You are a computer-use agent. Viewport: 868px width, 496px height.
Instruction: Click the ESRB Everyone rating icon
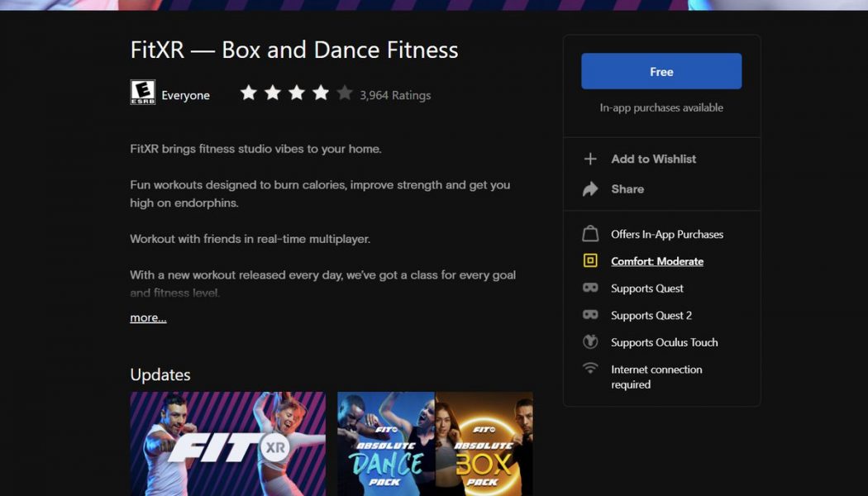tap(142, 93)
